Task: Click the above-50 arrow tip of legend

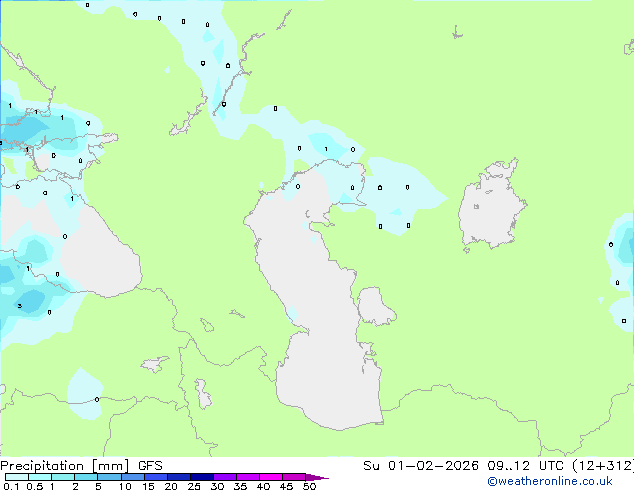Action: pos(317,478)
